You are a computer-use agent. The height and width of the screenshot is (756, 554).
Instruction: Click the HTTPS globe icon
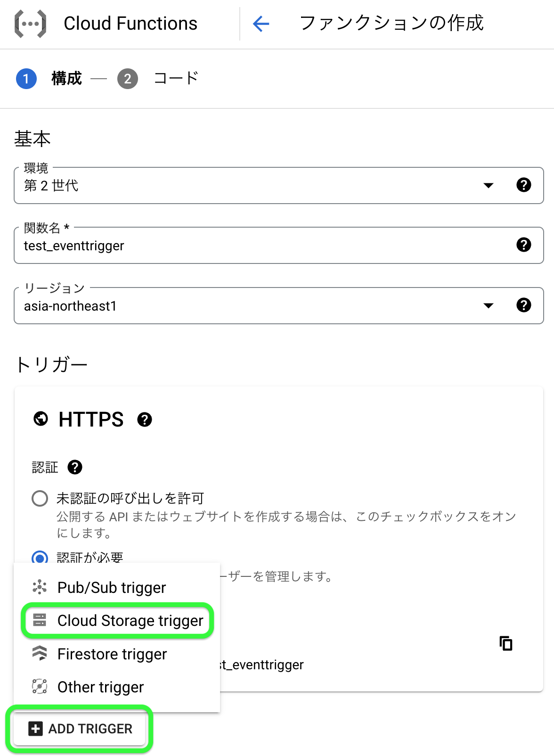(41, 419)
